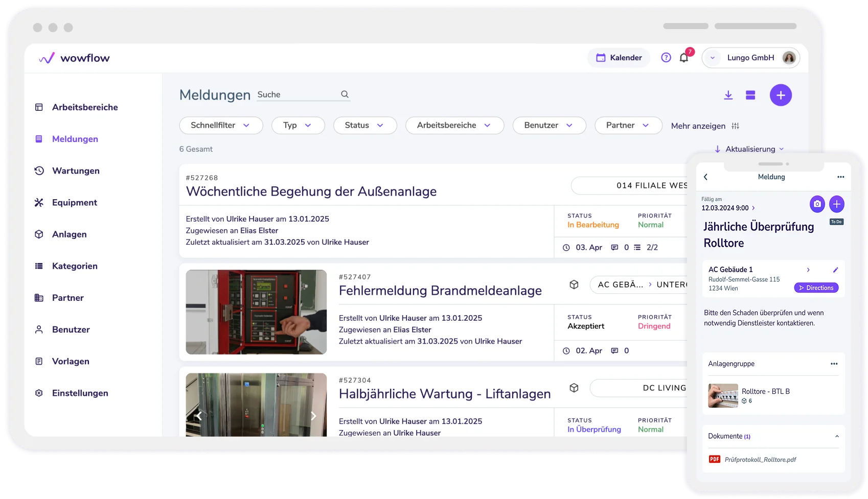The image size is (868, 499).
Task: Click the wowflow logo
Action: (x=75, y=58)
